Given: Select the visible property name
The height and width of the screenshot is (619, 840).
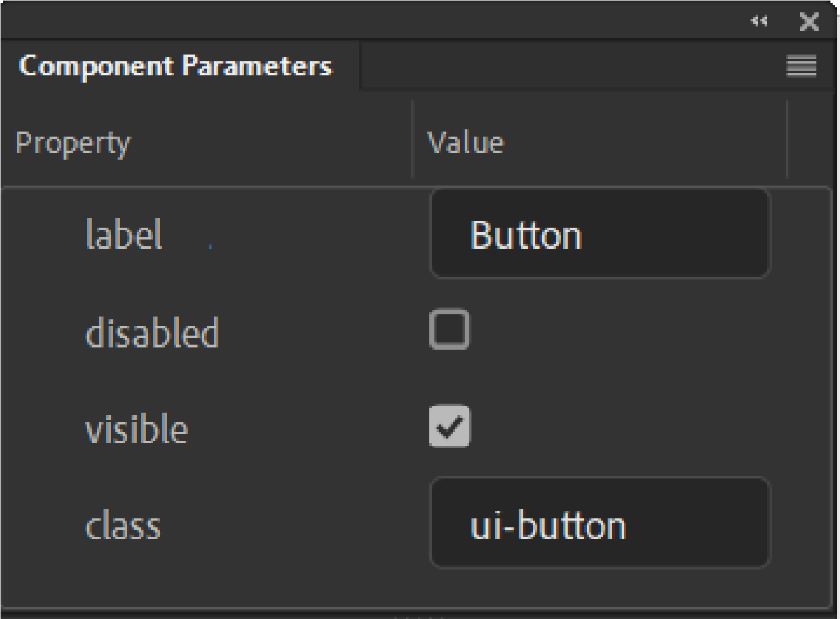Looking at the screenshot, I should (136, 430).
